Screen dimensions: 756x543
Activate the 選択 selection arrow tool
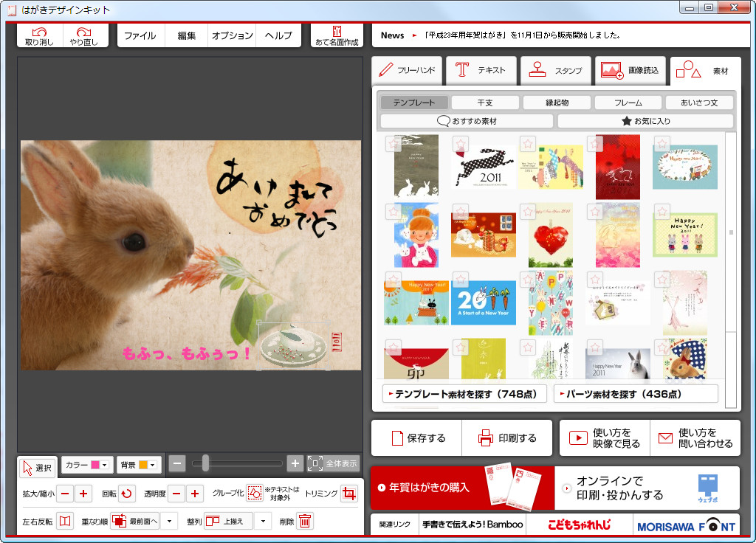point(37,467)
